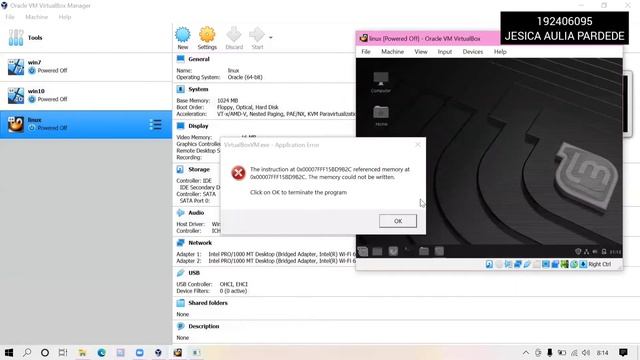Open the Manager's Machine menu

(x=36, y=17)
